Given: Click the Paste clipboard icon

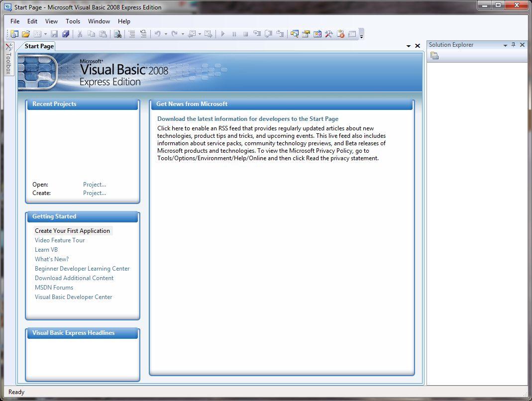Looking at the screenshot, I should pyautogui.click(x=103, y=34).
